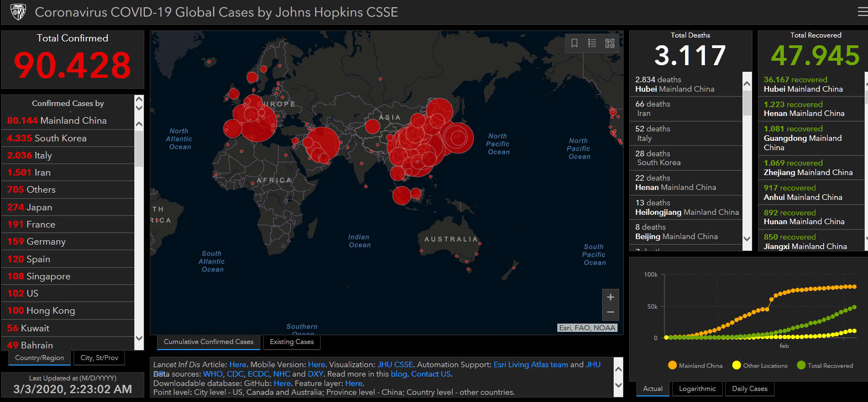
Task: Toggle the Mainland China legend marker
Action: point(672,365)
